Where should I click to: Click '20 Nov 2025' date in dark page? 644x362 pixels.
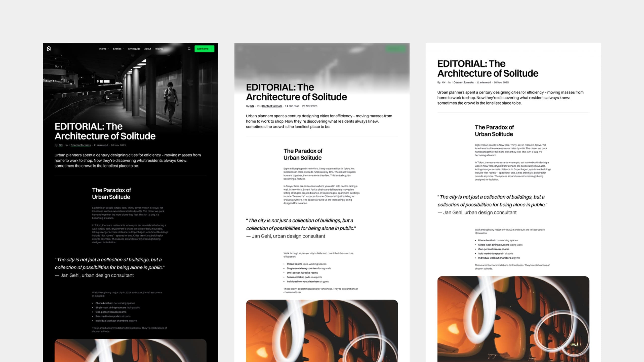[118, 145]
